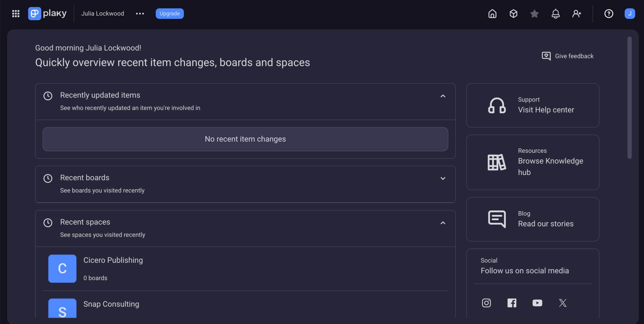Open the cube spaces icon
This screenshot has height=324, width=644.
click(513, 14)
